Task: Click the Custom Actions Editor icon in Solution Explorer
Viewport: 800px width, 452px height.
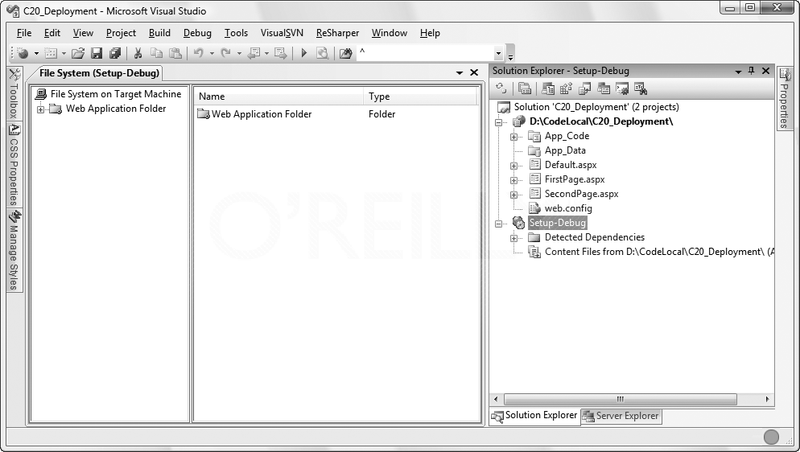Action: click(622, 88)
